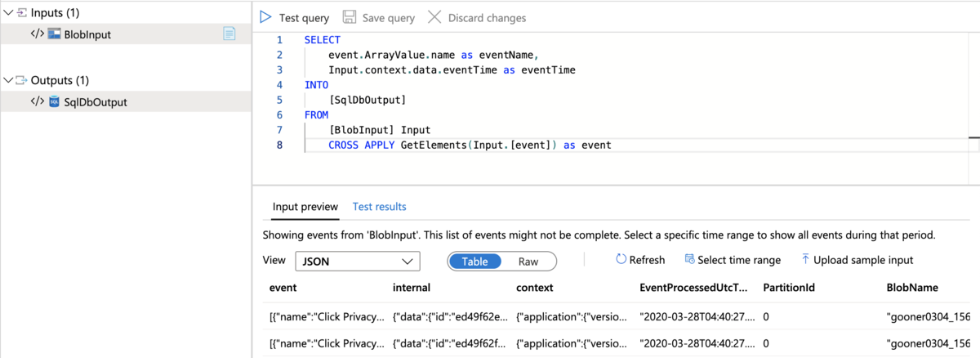Click the Select time range icon

tap(689, 260)
